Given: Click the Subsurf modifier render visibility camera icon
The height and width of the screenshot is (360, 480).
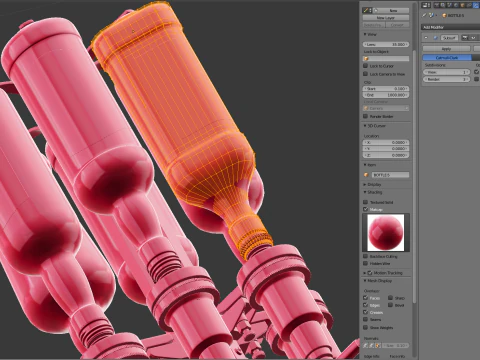Looking at the screenshot, I should click(x=465, y=38).
